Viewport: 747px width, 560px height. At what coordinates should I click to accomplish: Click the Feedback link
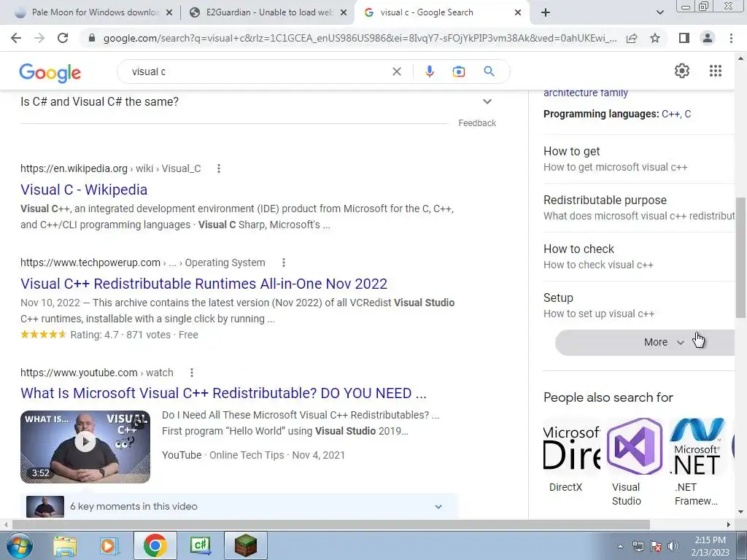point(477,122)
